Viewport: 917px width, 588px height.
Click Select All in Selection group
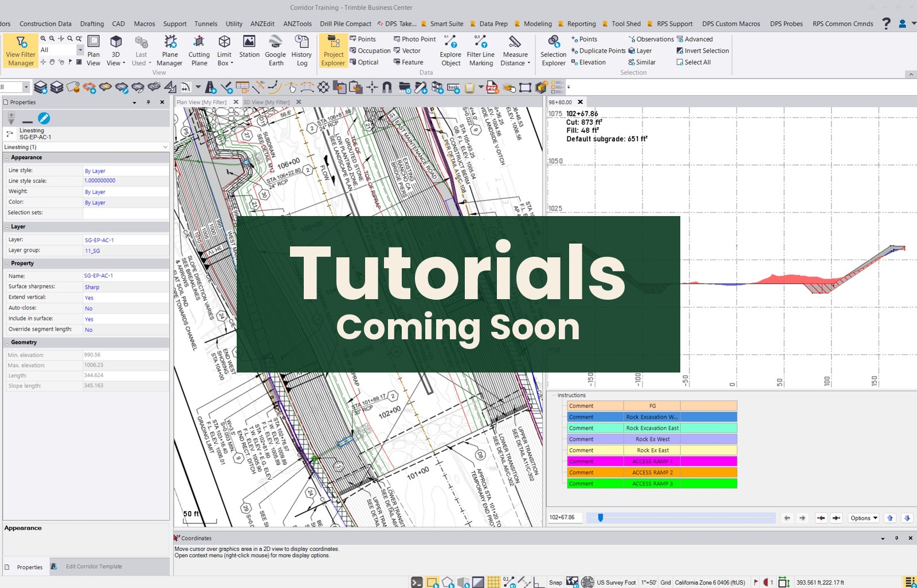point(693,62)
